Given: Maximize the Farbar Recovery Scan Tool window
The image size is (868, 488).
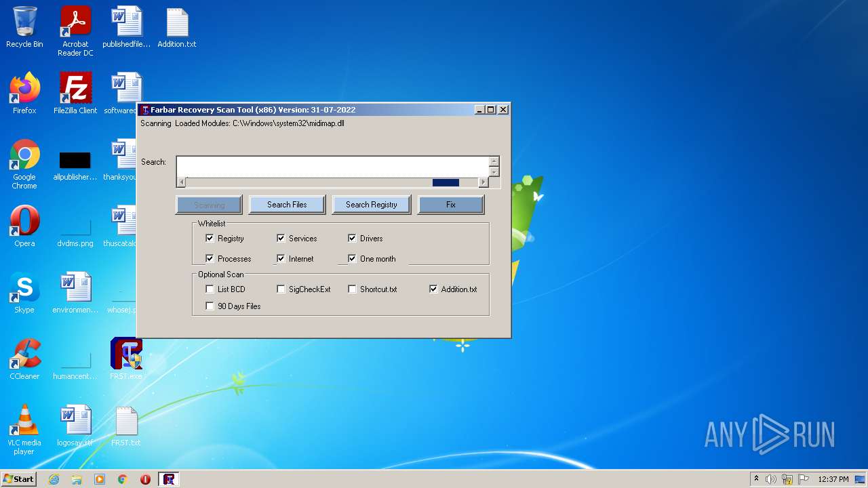Looking at the screenshot, I should 491,110.
